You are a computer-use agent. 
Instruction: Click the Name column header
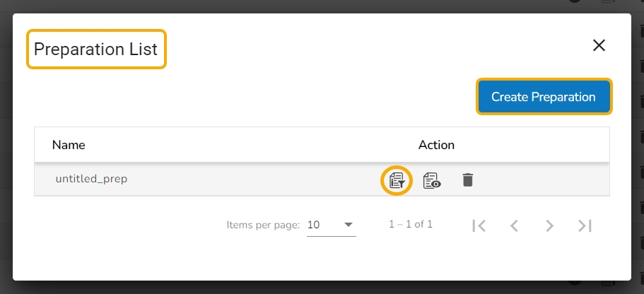[69, 145]
